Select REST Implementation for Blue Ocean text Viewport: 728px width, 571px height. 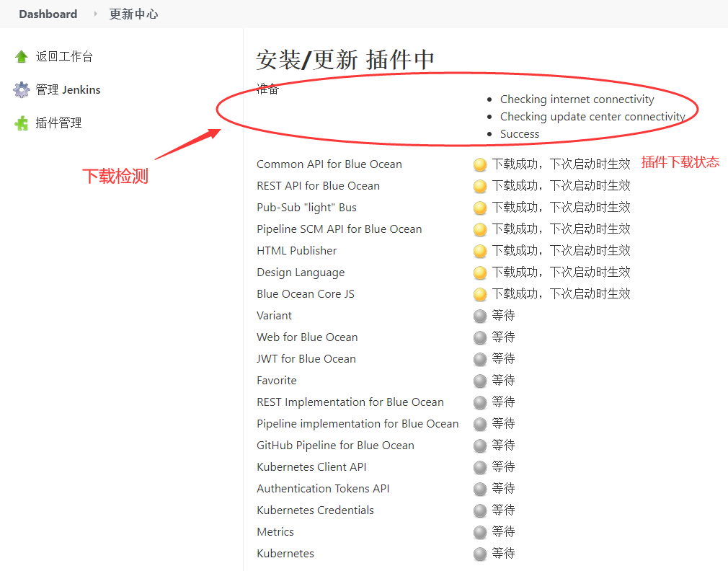pyautogui.click(x=350, y=402)
